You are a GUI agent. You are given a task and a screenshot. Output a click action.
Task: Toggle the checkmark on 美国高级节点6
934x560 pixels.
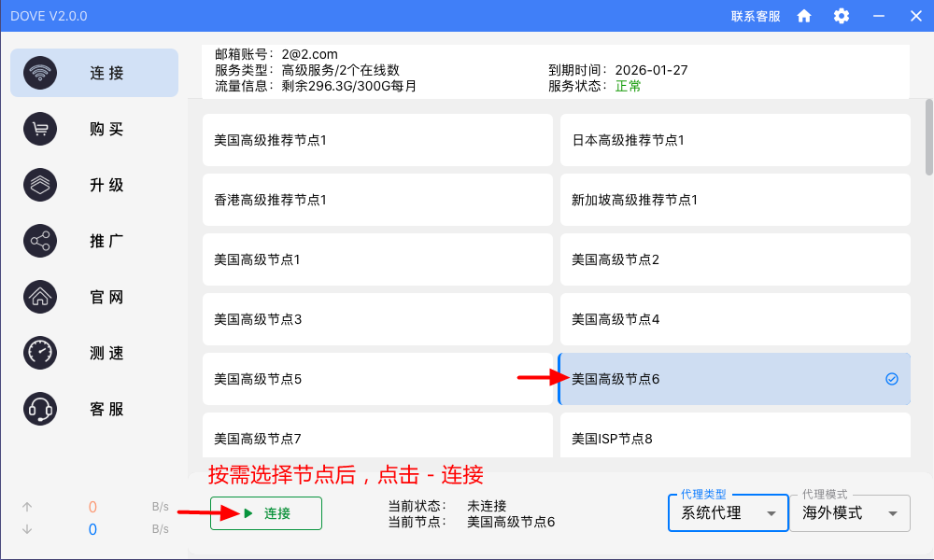point(891,379)
